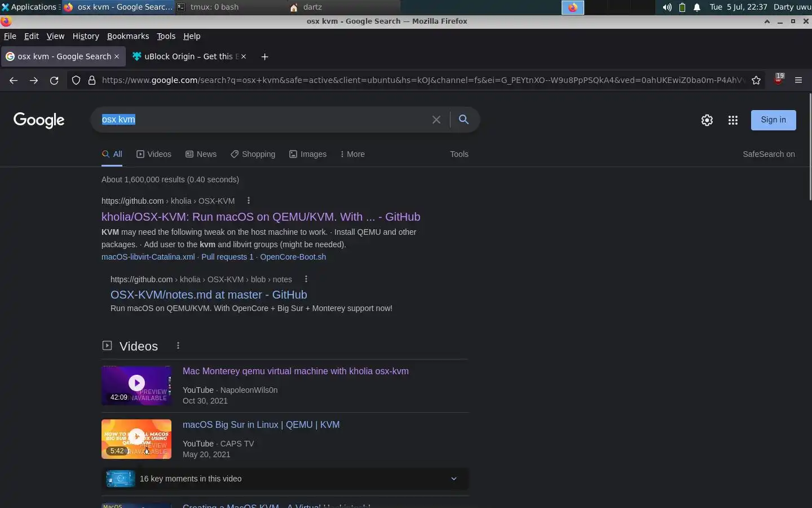The height and width of the screenshot is (508, 812).
Task: Close the osx kvm Google Search tab
Action: tap(117, 56)
